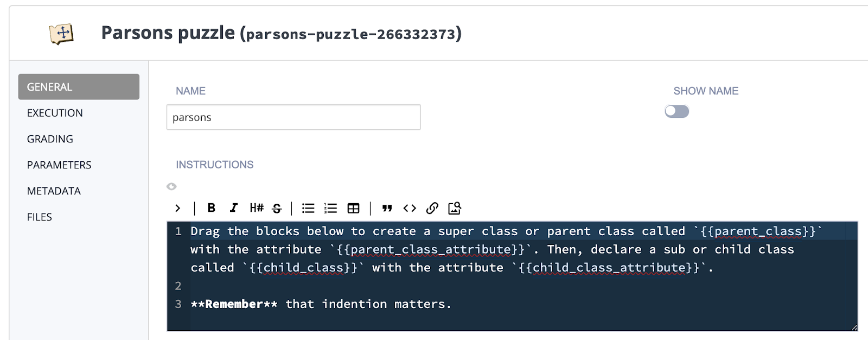
Task: Insert a blockquote using the quote icon
Action: [386, 208]
